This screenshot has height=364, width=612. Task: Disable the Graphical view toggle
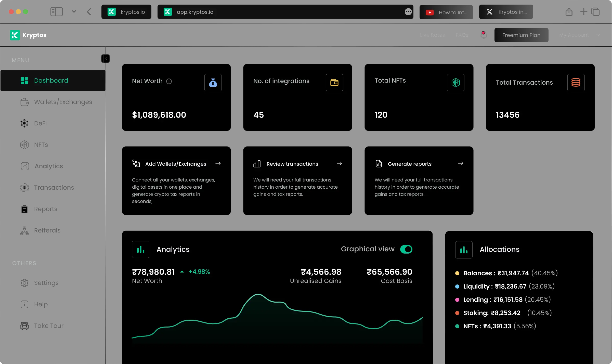pos(406,249)
